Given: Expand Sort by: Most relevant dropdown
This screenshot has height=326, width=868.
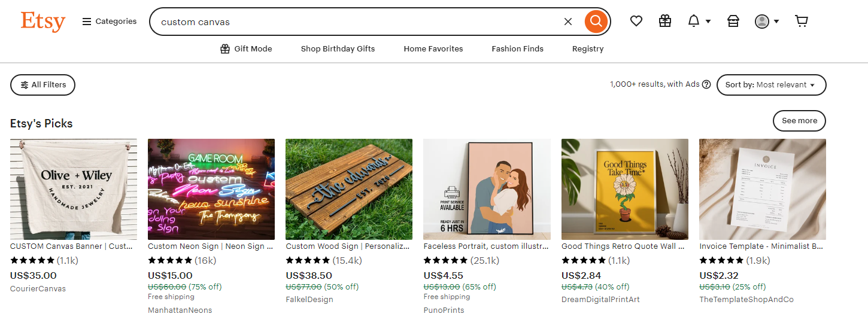Looking at the screenshot, I should pos(772,85).
